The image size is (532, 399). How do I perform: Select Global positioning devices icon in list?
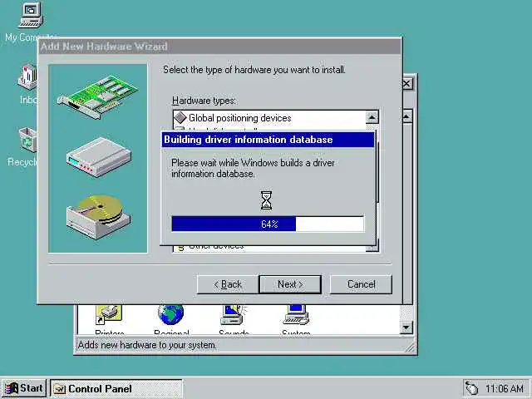(180, 118)
